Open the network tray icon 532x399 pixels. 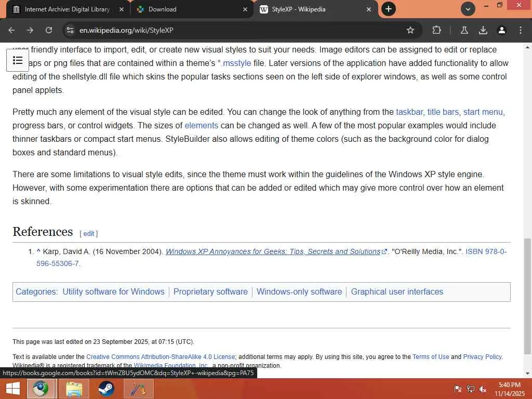point(470,389)
